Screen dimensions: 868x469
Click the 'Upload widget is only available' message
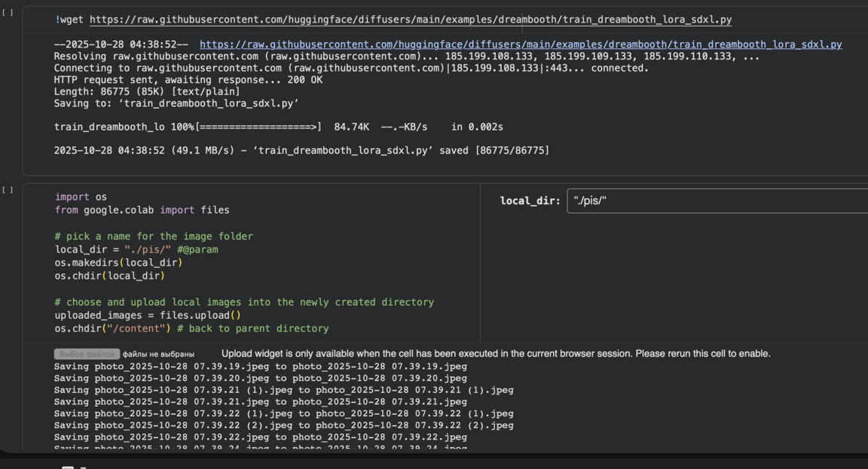pyautogui.click(x=496, y=354)
